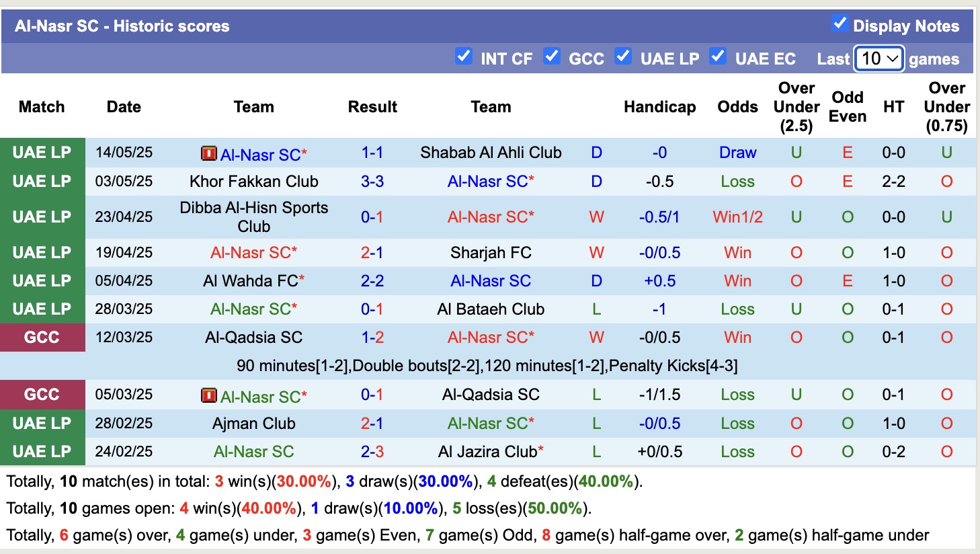Screen dimensions: 980x554
Task: Disable the Display Notes checkbox
Action: (x=840, y=23)
